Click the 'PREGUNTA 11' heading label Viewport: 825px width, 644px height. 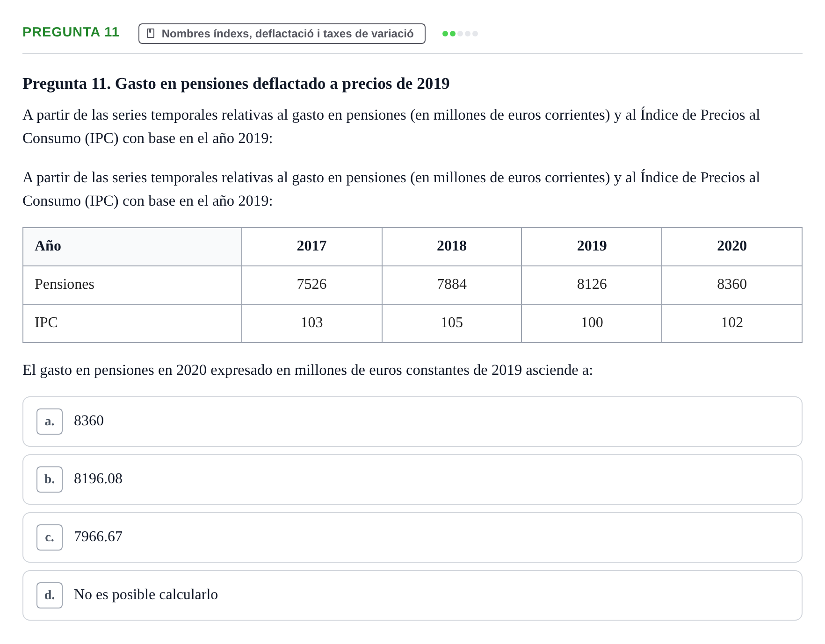[71, 32]
